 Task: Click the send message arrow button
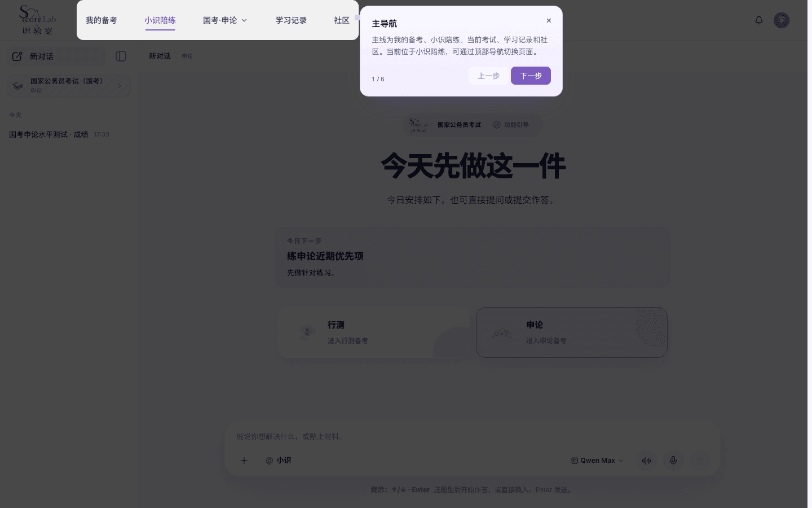point(700,461)
